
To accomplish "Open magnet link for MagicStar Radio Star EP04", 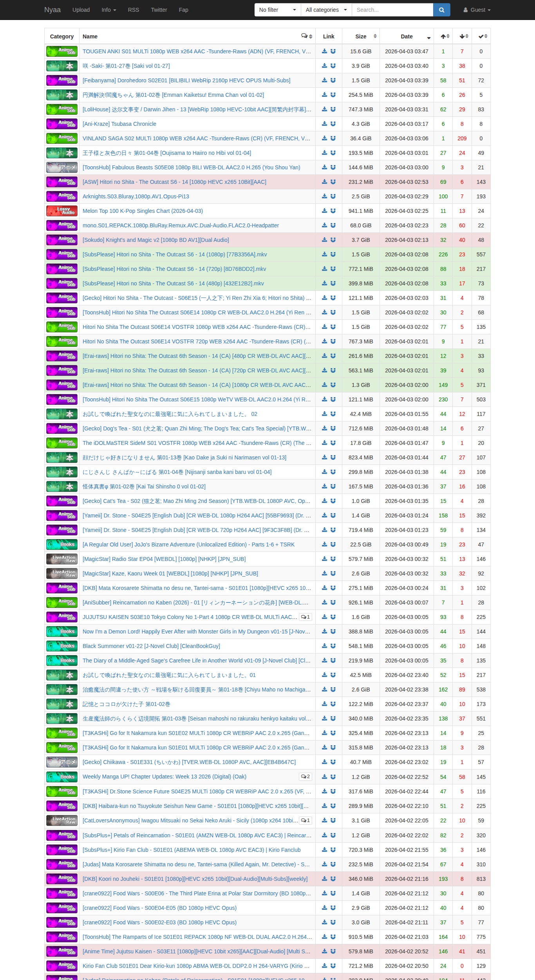I will [333, 559].
